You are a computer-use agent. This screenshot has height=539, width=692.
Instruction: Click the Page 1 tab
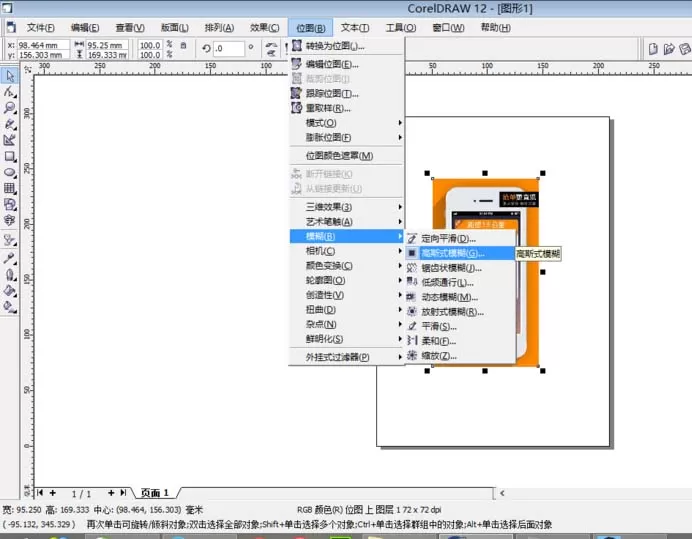[154, 493]
